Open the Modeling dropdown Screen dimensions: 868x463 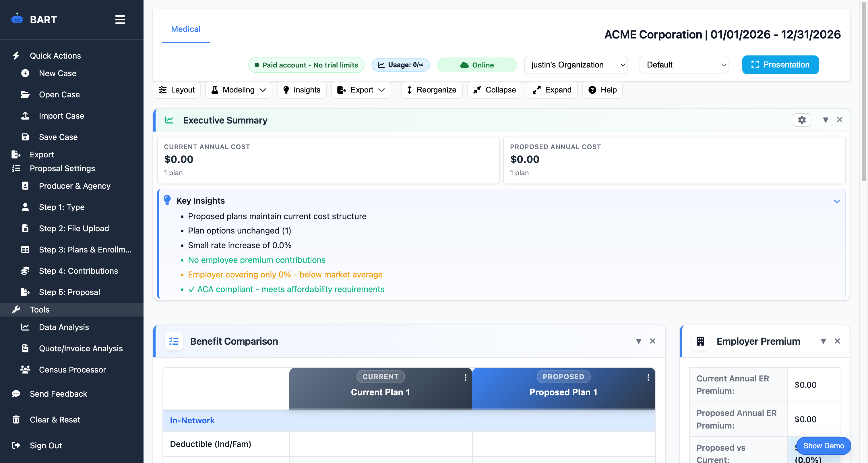(239, 90)
